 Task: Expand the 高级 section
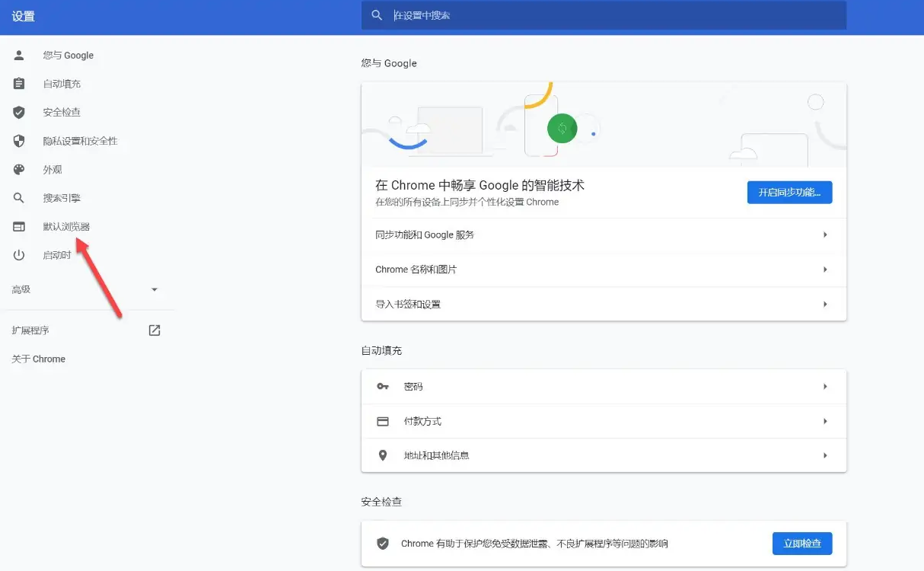point(155,289)
